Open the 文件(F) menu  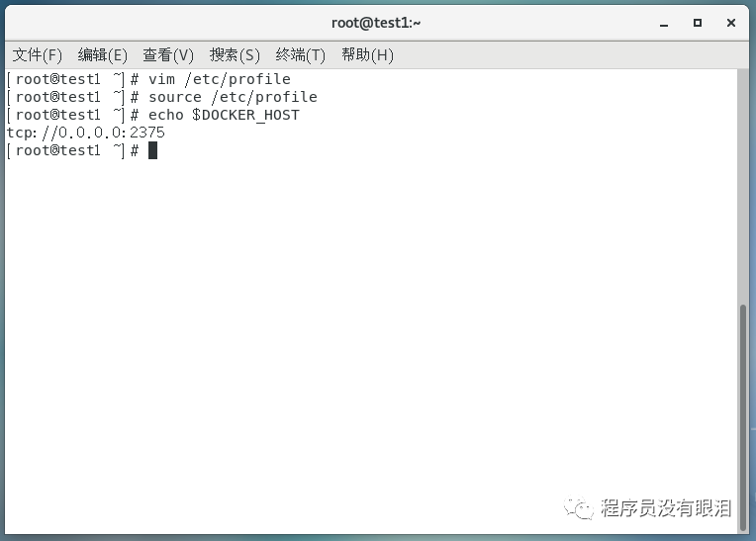pyautogui.click(x=38, y=55)
